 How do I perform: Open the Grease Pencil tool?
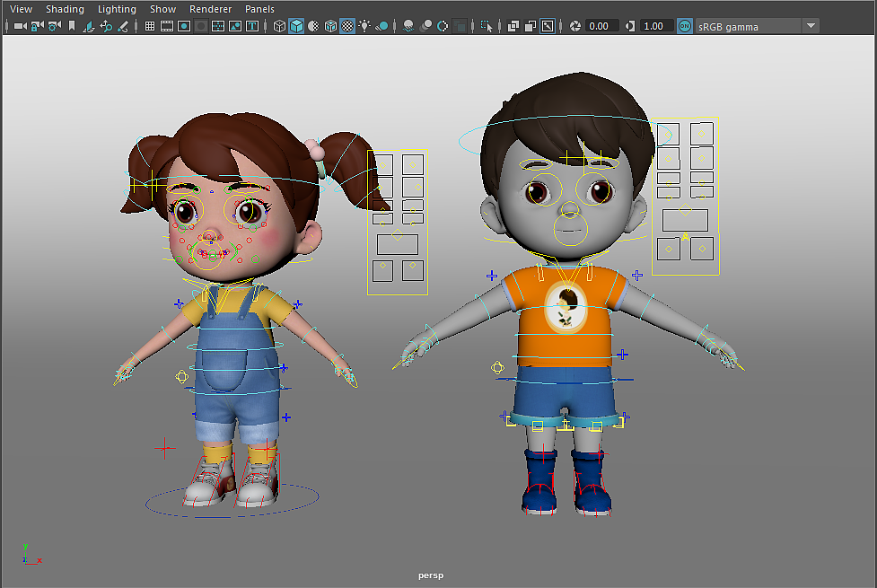coord(123,26)
